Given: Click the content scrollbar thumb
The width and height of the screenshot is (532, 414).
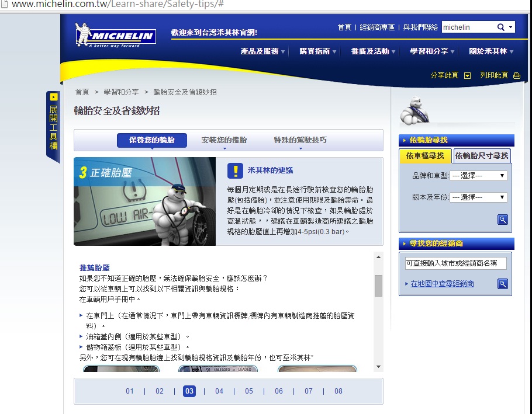Looking at the screenshot, I should 378,286.
